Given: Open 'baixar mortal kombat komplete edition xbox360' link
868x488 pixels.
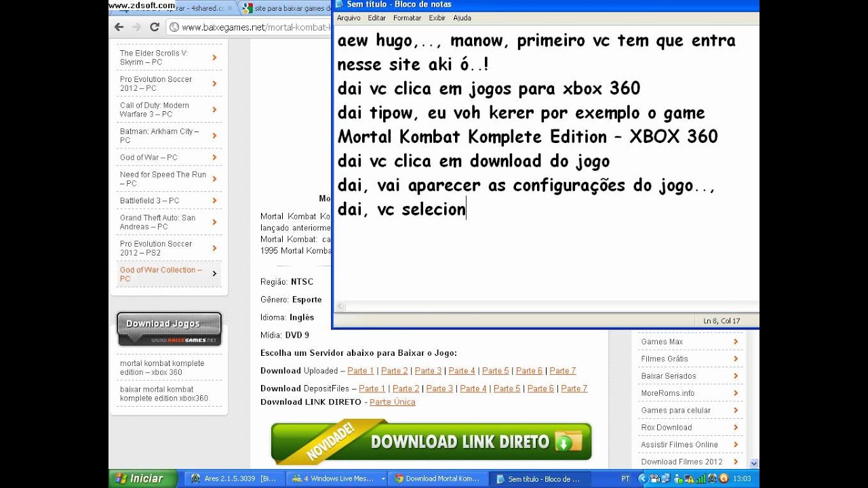Looking at the screenshot, I should 164,394.
